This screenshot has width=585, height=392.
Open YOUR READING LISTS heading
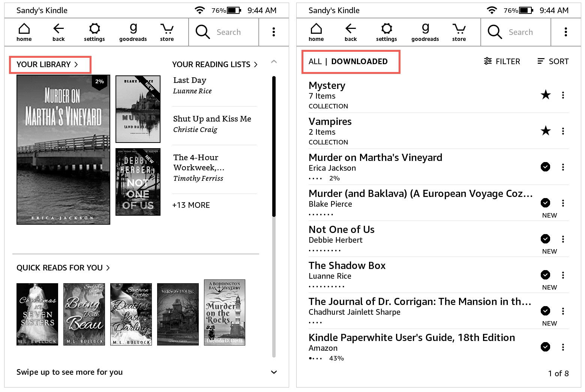[x=215, y=65]
